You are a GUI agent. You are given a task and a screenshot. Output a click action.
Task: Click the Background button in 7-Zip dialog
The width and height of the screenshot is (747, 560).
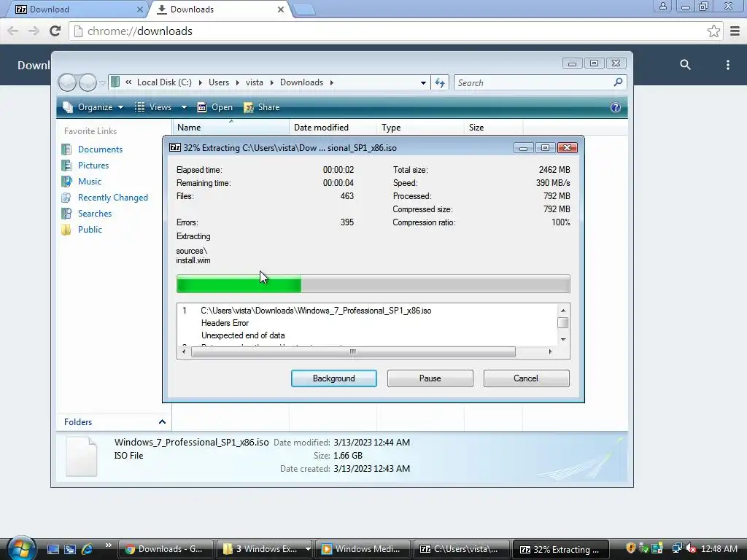click(333, 378)
